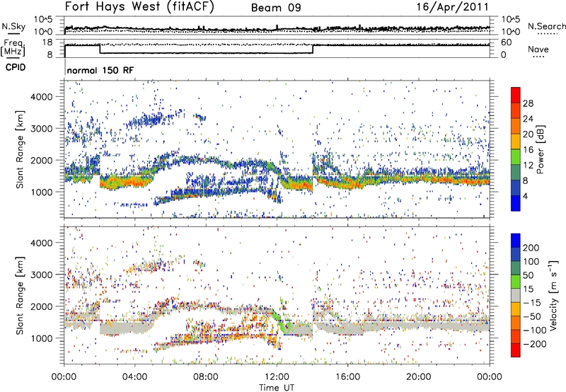Click the frequency step-down in the Freq. trace
The width and height of the screenshot is (566, 392).
[100, 49]
